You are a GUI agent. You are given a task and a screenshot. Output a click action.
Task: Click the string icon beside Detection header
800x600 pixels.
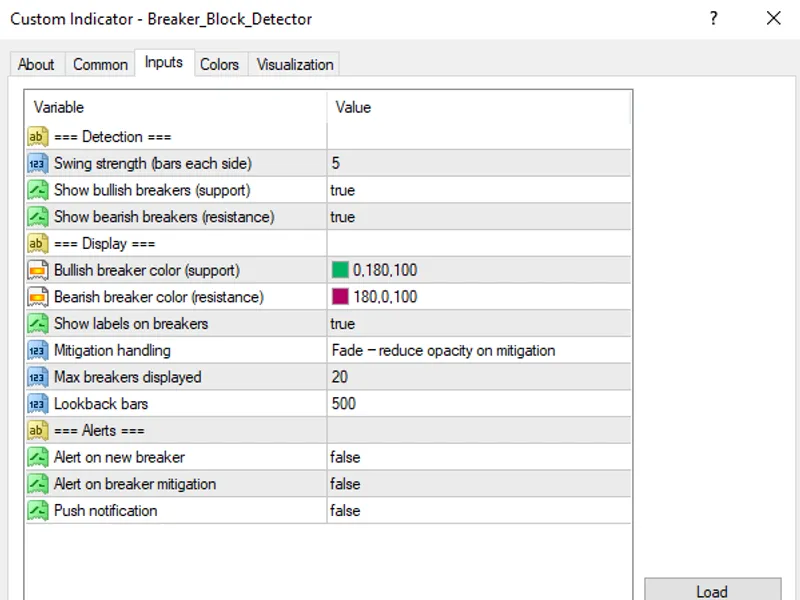click(38, 137)
